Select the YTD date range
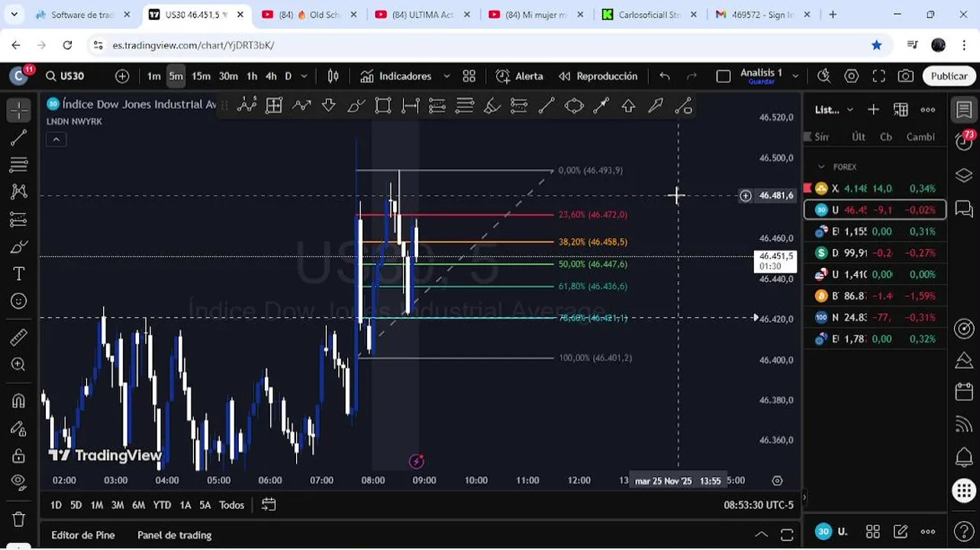The width and height of the screenshot is (980, 550). tap(162, 505)
